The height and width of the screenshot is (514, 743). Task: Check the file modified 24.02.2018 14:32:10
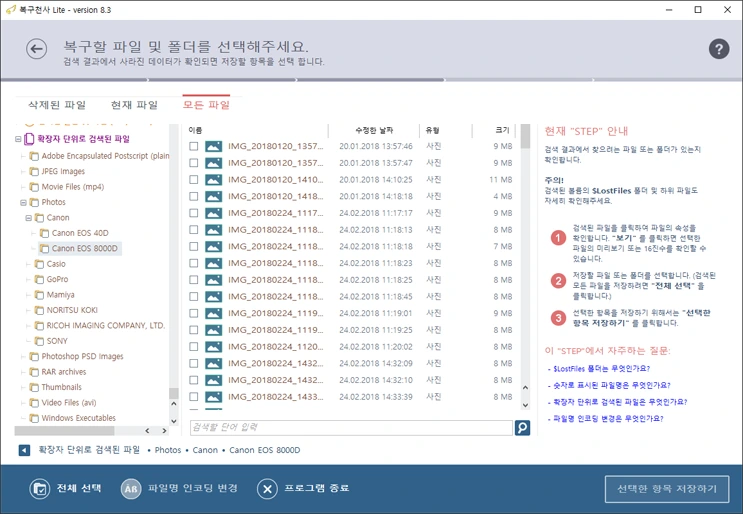coord(194,380)
